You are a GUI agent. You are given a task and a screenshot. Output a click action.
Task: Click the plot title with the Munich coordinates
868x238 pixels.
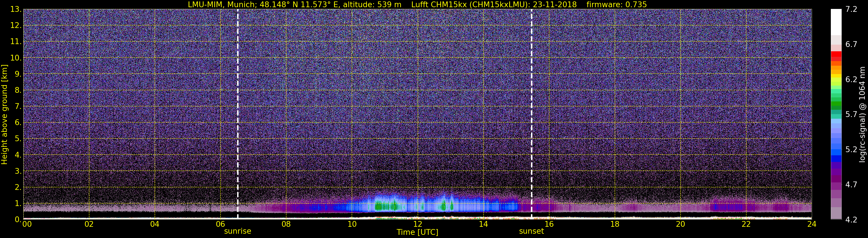(x=417, y=4)
